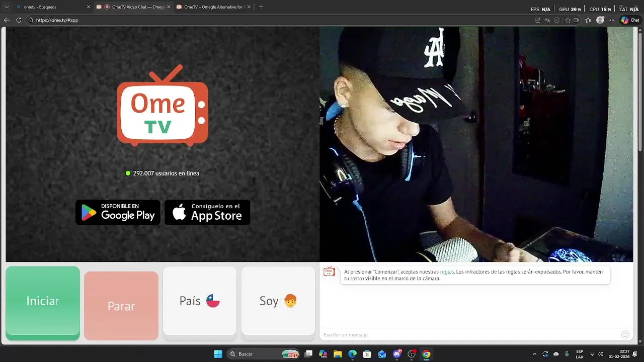Open the OneDrive cloud tray icon
The width and height of the screenshot is (644, 362).
pyautogui.click(x=556, y=354)
